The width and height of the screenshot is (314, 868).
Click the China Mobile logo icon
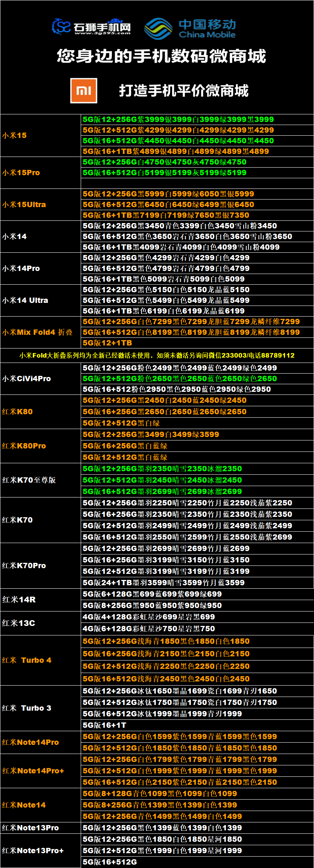[158, 29]
